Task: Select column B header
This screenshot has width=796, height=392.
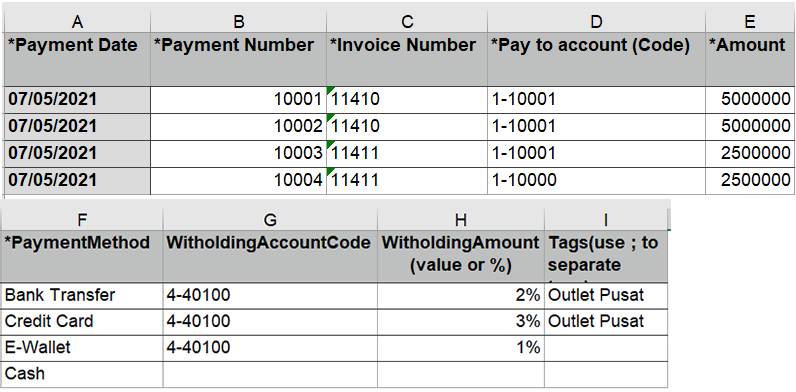Action: coord(239,21)
